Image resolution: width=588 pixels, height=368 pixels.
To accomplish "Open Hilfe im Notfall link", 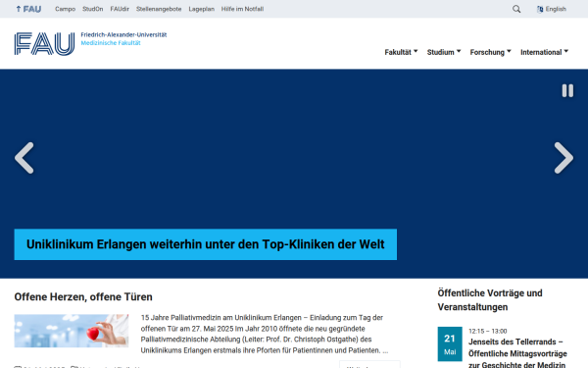I will pos(242,9).
